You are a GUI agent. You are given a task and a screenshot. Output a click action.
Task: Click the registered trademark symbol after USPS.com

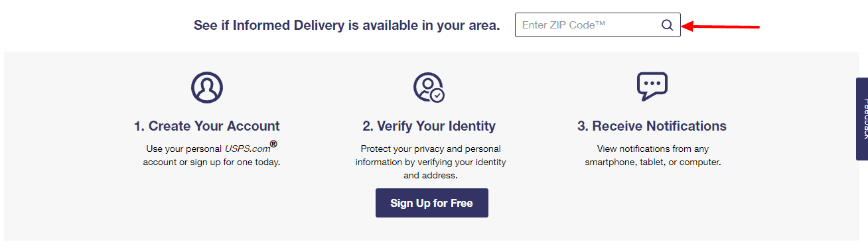[x=273, y=145]
